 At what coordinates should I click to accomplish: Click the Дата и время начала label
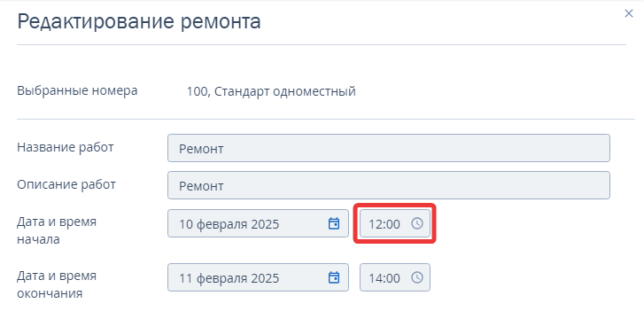point(57,230)
